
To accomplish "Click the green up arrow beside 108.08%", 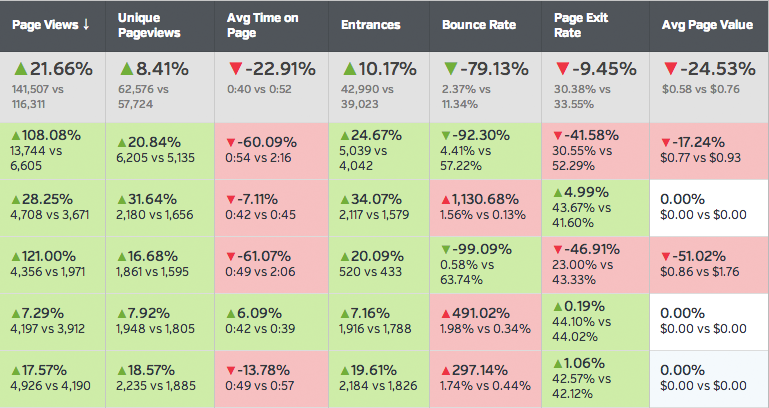I will [x=18, y=135].
